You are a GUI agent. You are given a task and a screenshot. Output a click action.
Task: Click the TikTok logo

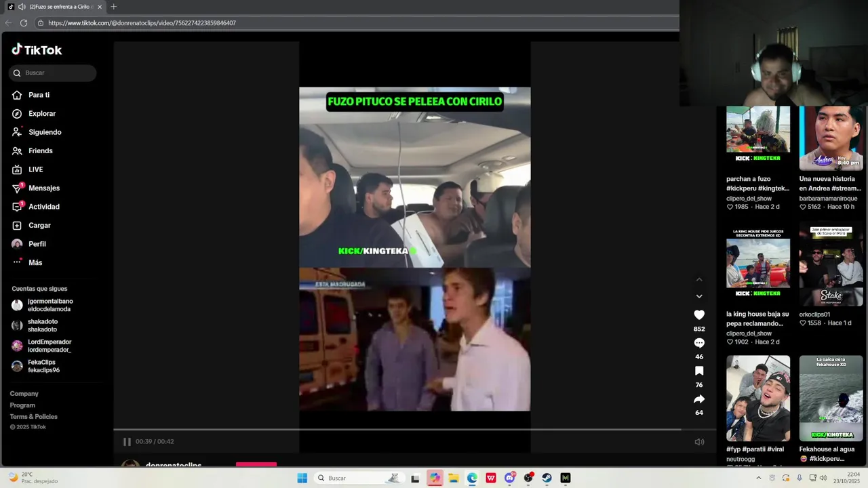click(37, 49)
